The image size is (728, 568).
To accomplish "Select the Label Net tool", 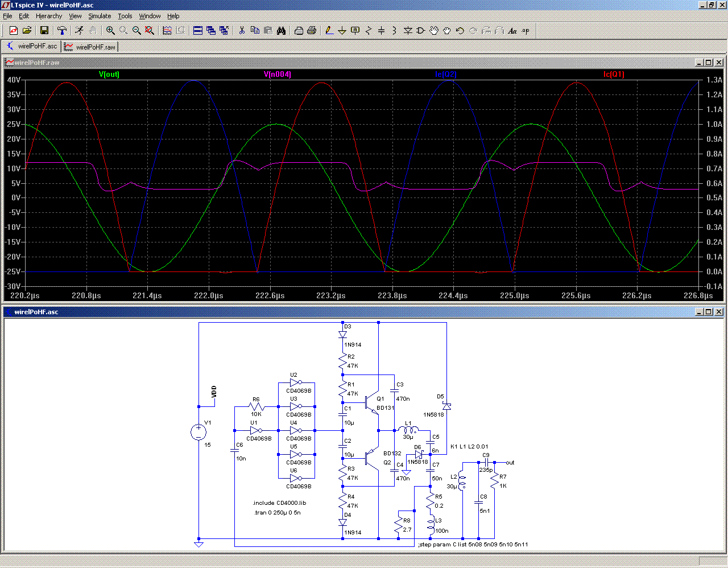I will 355,31.
